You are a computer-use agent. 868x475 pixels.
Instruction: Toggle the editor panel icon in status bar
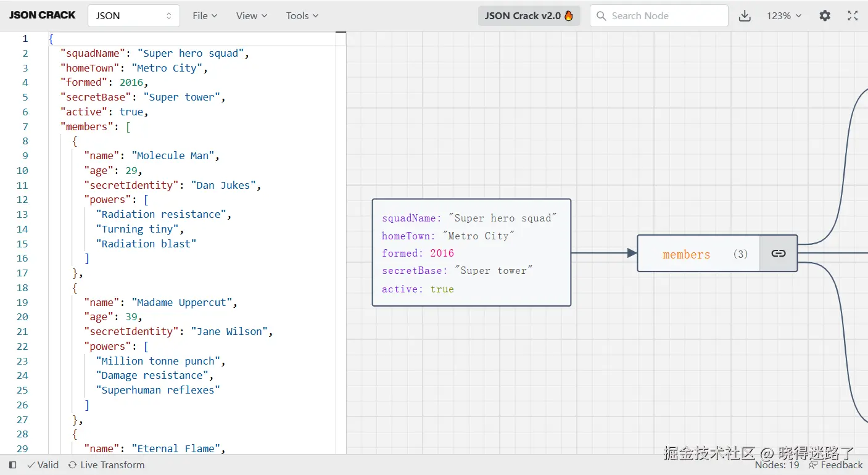pyautogui.click(x=12, y=465)
